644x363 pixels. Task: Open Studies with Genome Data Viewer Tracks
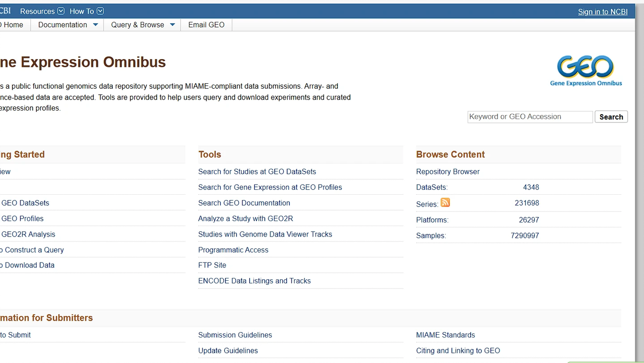tap(265, 234)
